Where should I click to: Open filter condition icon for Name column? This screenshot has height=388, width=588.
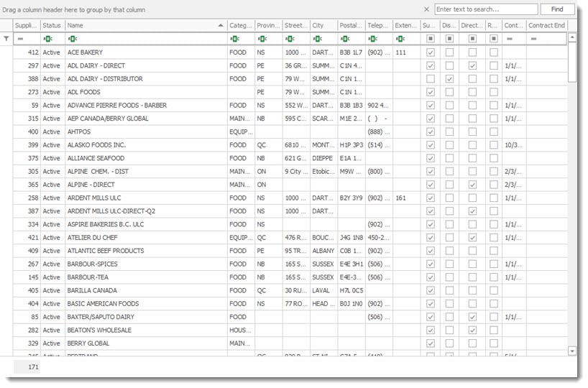(73, 39)
